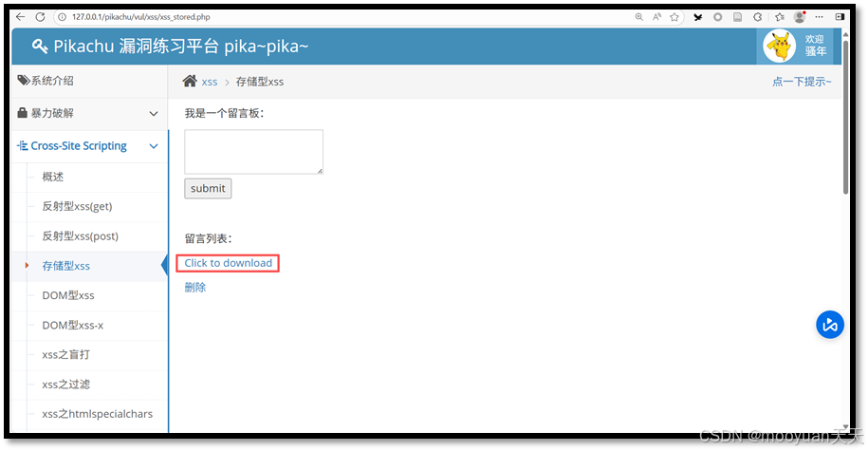Open the 概述 sidebar item
Viewport: 868px width, 451px height.
tap(53, 177)
